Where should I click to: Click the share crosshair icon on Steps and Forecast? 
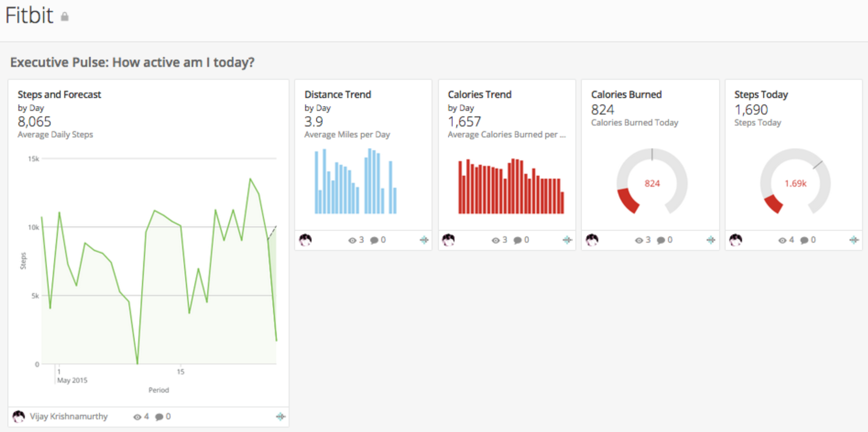[281, 416]
